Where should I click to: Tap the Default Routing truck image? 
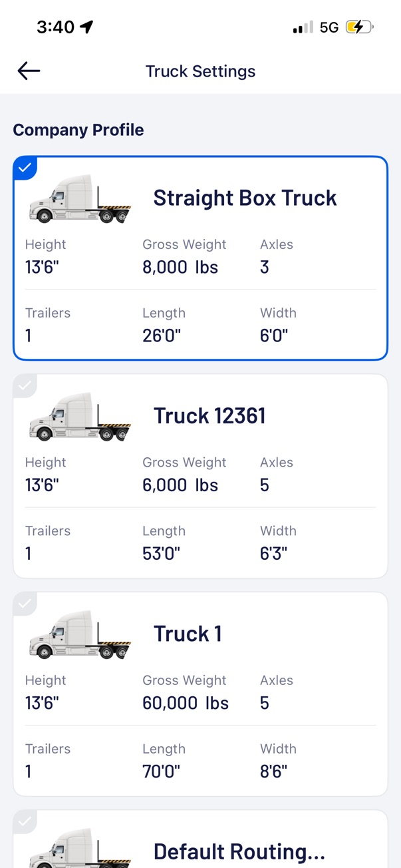80,849
